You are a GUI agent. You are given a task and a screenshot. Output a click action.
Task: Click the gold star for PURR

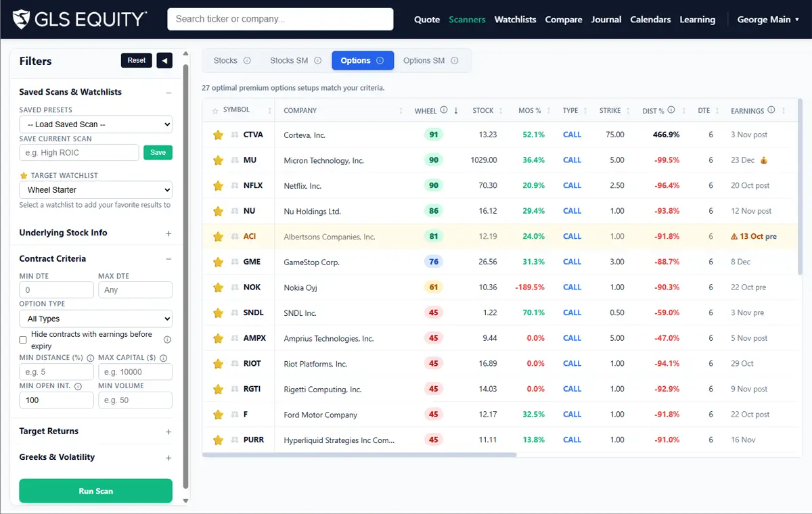[218, 440]
